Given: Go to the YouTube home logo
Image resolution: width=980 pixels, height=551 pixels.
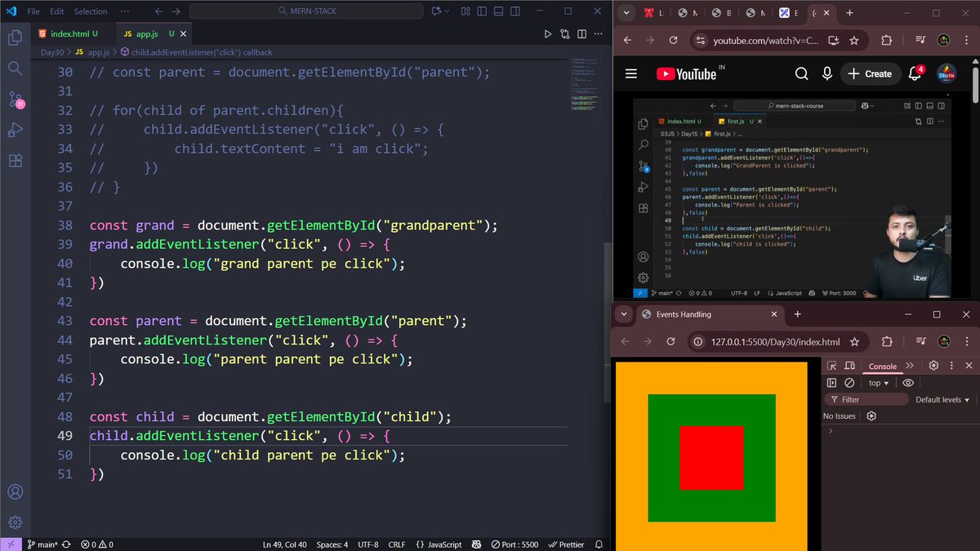Looking at the screenshot, I should tap(686, 74).
